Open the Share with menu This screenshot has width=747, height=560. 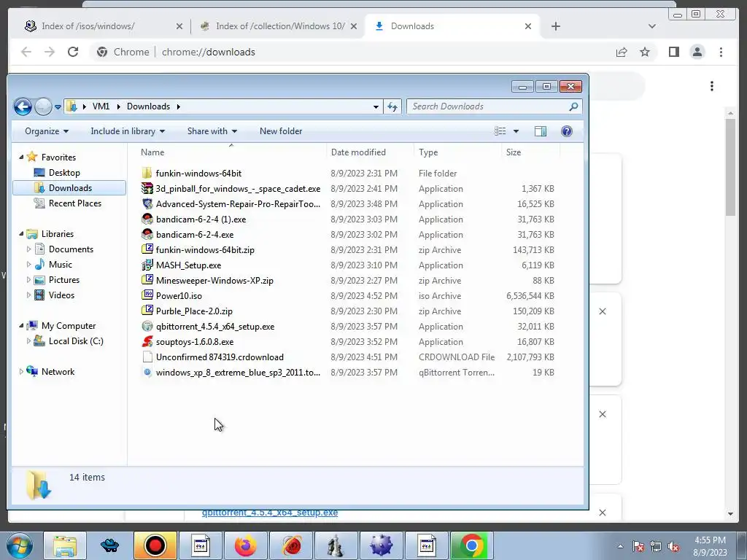pyautogui.click(x=212, y=131)
